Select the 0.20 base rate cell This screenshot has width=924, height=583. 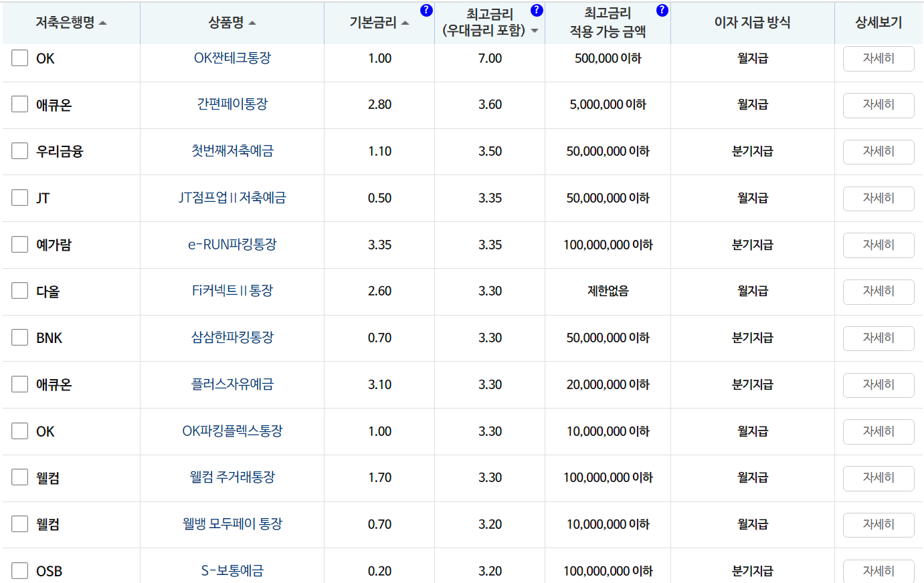(x=379, y=572)
